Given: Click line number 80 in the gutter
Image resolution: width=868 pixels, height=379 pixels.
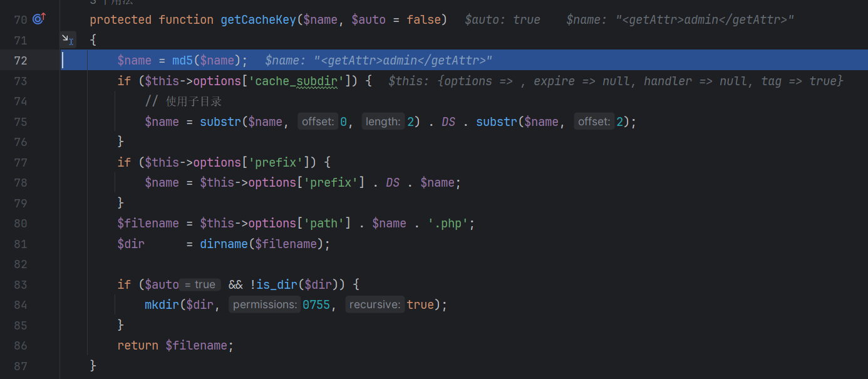Looking at the screenshot, I should (x=21, y=223).
